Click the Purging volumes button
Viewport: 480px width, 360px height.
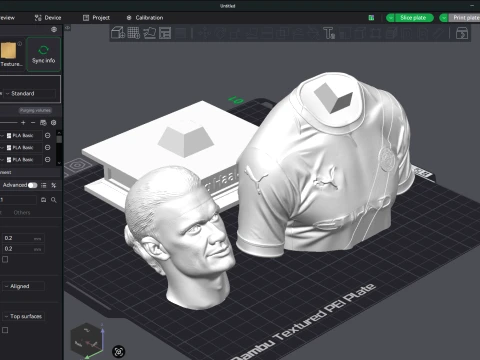pyautogui.click(x=35, y=110)
